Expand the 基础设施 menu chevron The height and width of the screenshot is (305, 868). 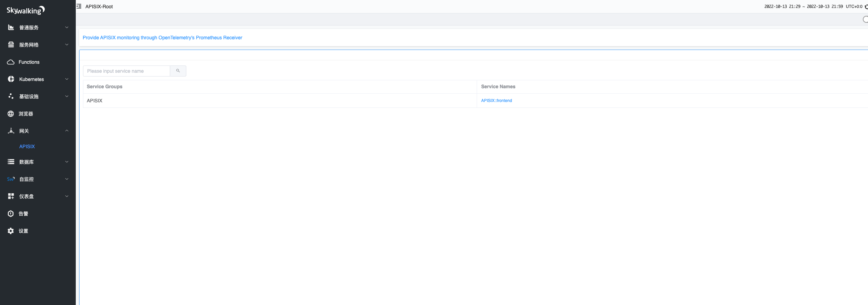(67, 96)
